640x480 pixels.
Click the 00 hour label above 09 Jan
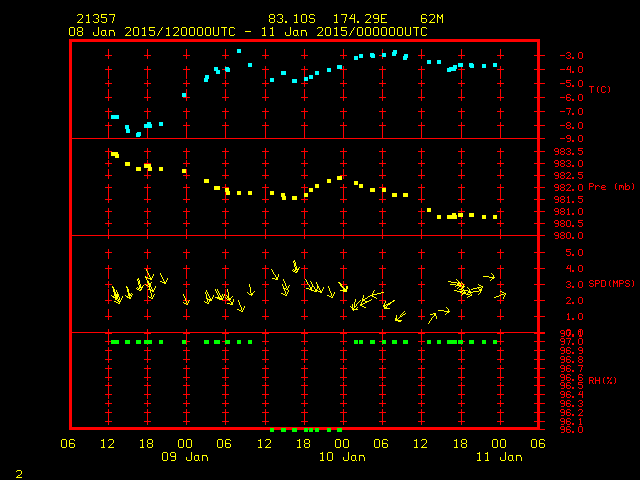click(185, 444)
